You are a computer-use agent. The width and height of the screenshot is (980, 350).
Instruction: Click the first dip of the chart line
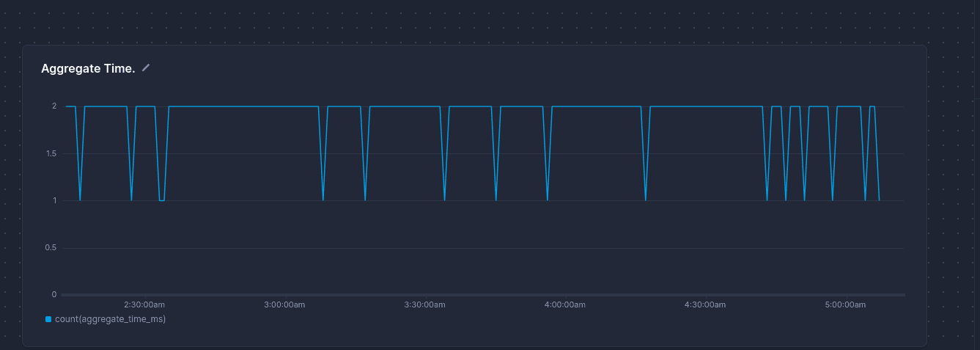tap(80, 200)
